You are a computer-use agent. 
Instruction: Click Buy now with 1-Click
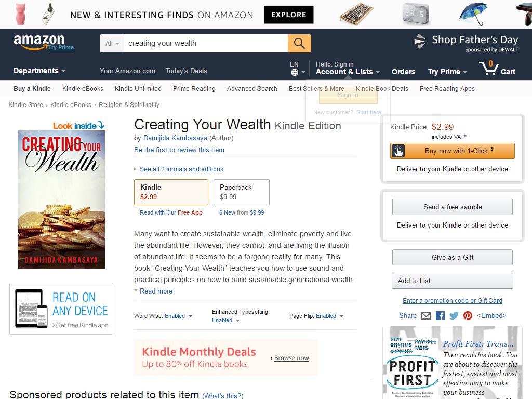coord(453,151)
